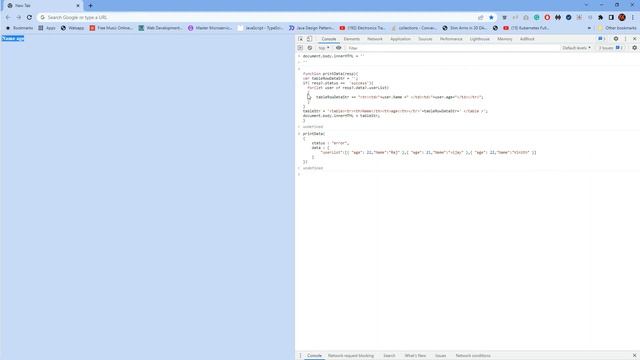The height and width of the screenshot is (360, 640).
Task: Open the Apps shortcut in bookmarks bar
Action: [47, 28]
